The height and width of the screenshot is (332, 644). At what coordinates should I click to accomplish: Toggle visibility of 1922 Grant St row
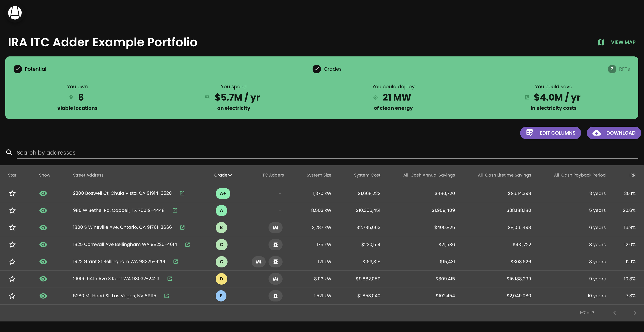(x=43, y=262)
